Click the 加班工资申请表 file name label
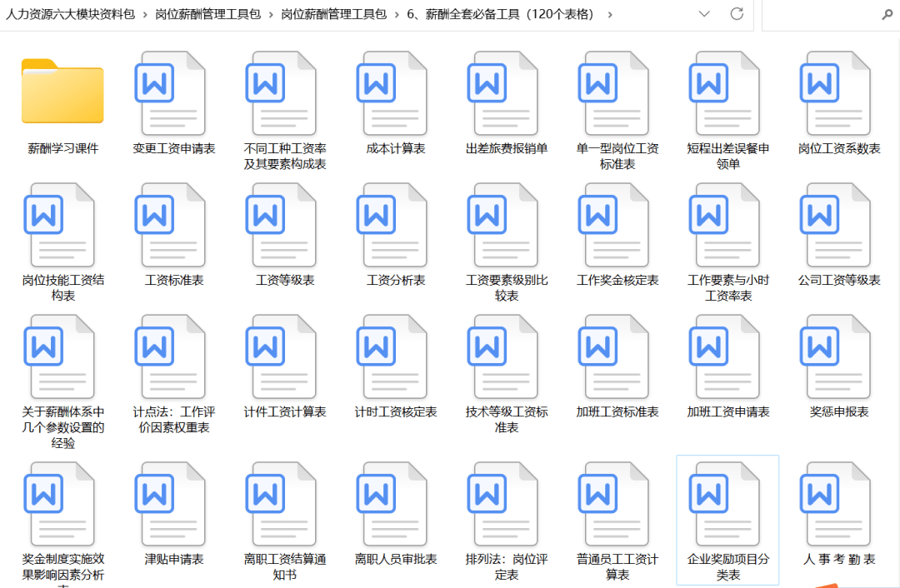 tap(728, 412)
